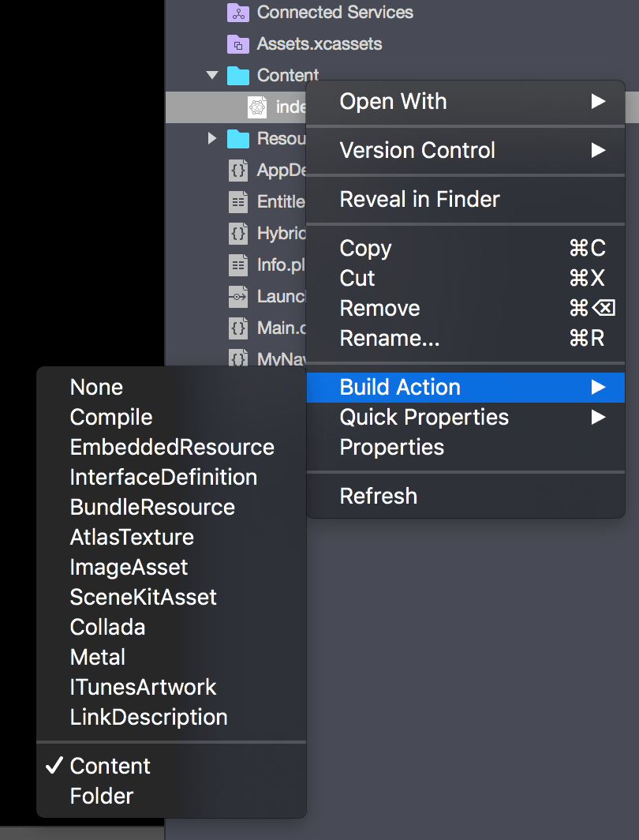Set the build action to Compile

click(x=110, y=417)
